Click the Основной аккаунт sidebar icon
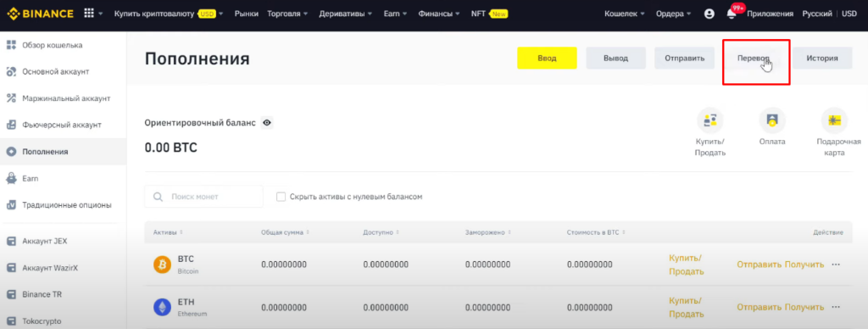The image size is (868, 329). coord(11,71)
